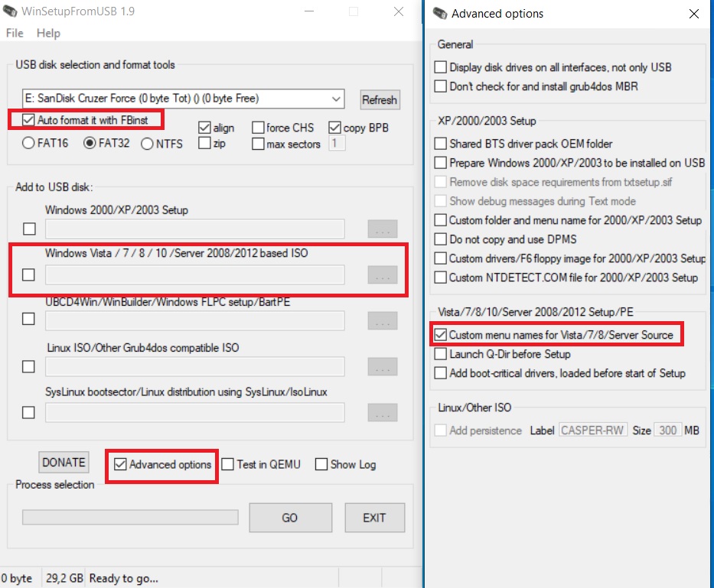Browse for UBCD4Win/WinBuilder/BartPE source

click(x=383, y=320)
